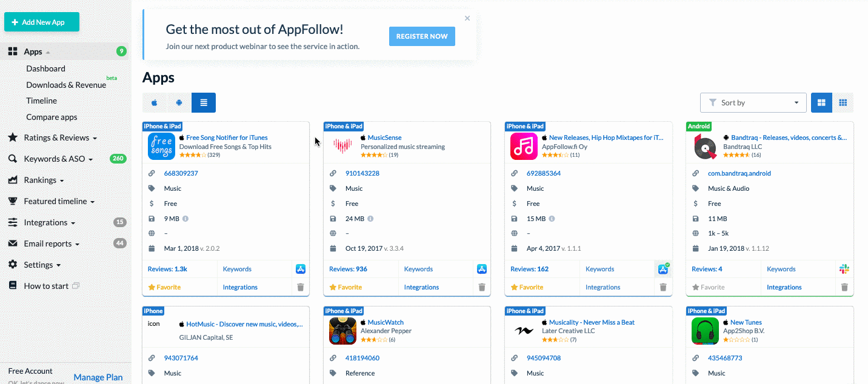Open app ID 910143228 link
The image size is (868, 384).
(362, 173)
